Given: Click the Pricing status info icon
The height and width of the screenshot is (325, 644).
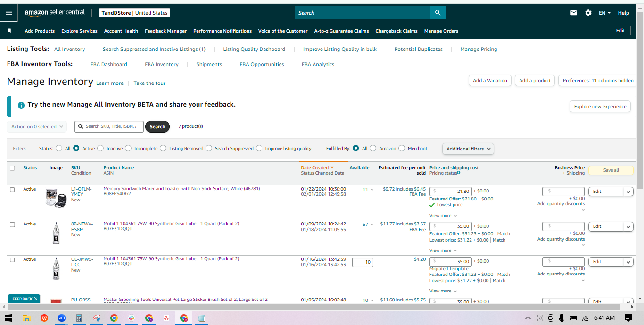Looking at the screenshot, I should point(459,173).
